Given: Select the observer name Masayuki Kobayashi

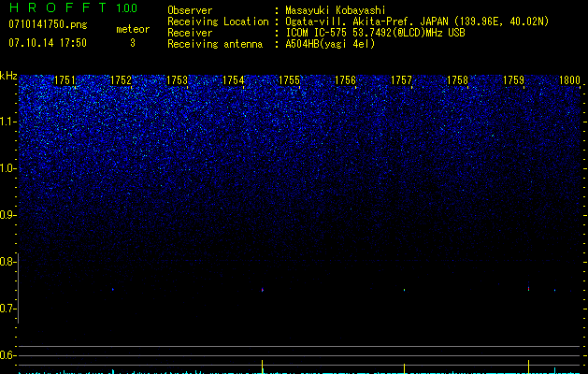Looking at the screenshot, I should 336,10.
